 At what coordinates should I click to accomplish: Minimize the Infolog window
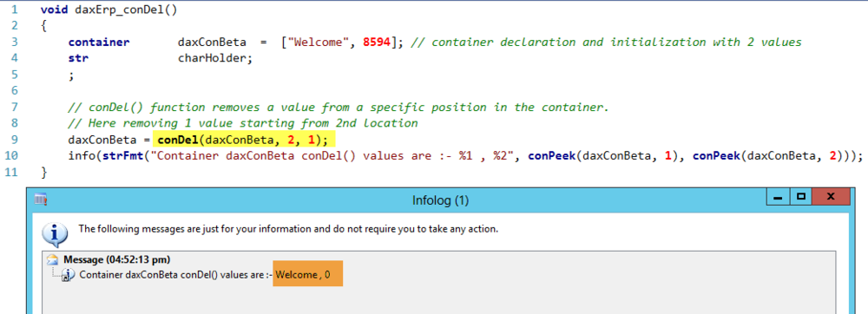tap(777, 197)
